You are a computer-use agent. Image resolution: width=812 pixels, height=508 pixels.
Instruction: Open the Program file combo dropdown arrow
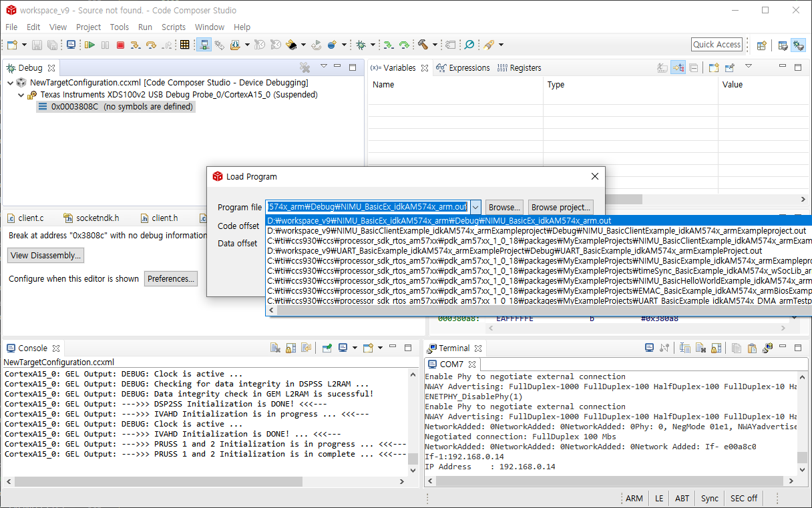point(475,208)
